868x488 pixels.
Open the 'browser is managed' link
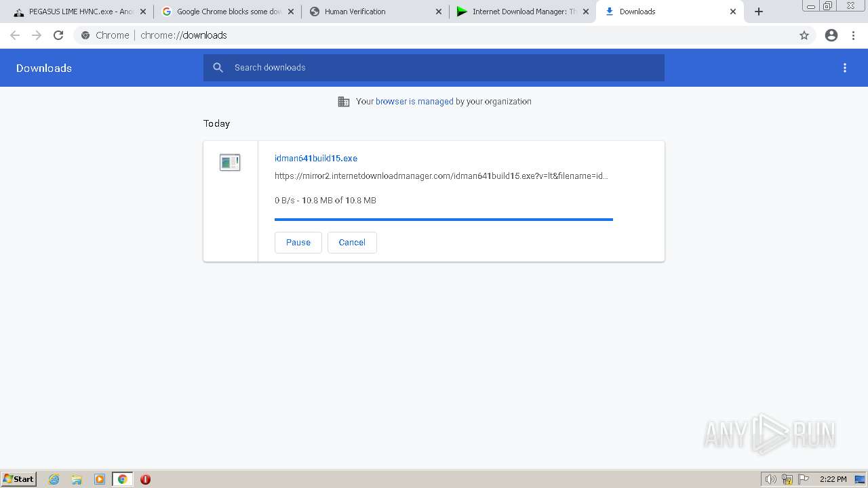(414, 102)
